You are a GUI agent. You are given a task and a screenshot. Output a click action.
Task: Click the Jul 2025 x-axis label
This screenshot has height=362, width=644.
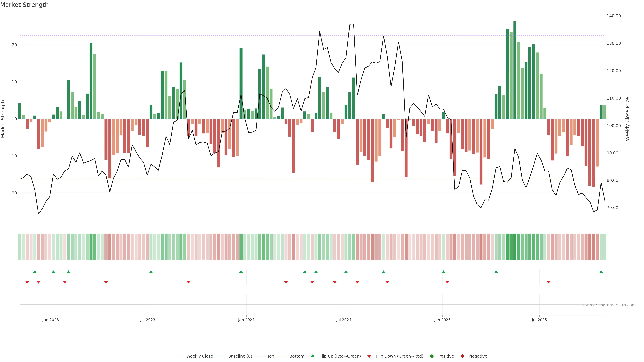pyautogui.click(x=539, y=320)
